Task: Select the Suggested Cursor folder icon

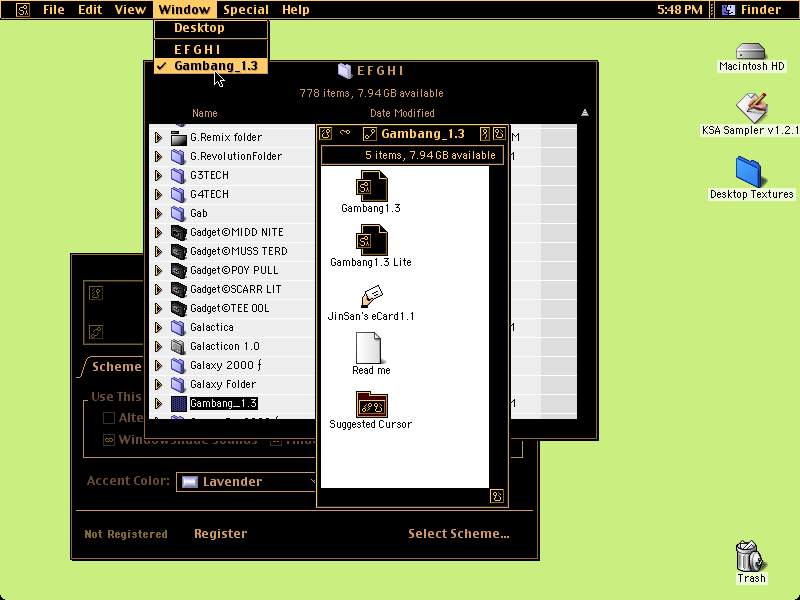Action: (x=371, y=404)
